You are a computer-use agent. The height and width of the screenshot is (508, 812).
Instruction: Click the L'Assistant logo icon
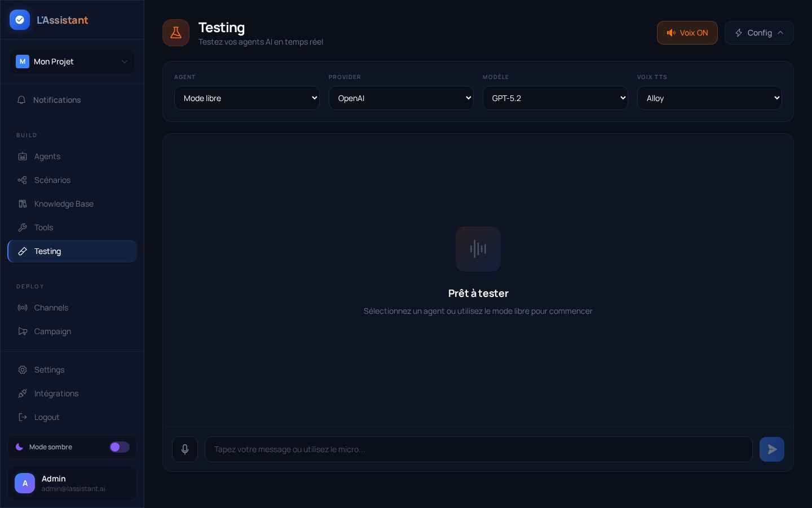click(20, 20)
